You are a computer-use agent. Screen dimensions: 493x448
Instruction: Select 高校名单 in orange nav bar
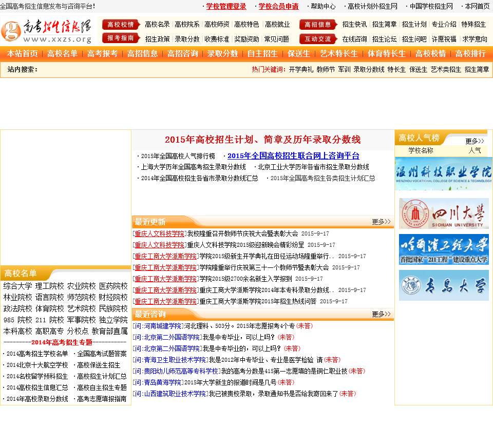click(62, 54)
